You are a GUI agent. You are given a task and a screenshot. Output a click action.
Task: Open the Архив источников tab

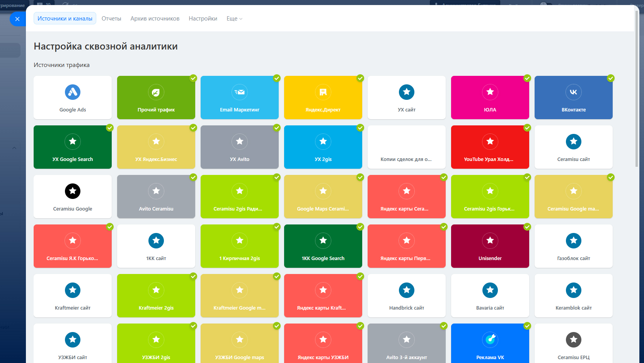(155, 19)
